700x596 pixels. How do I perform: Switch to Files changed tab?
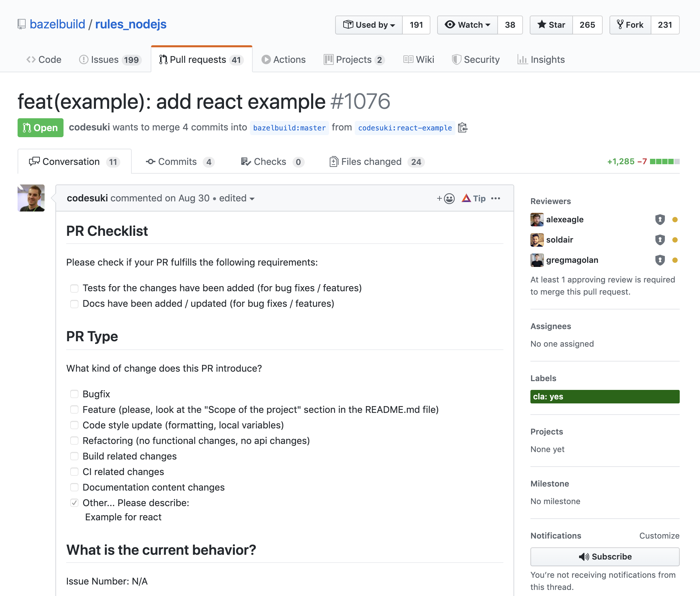point(377,162)
